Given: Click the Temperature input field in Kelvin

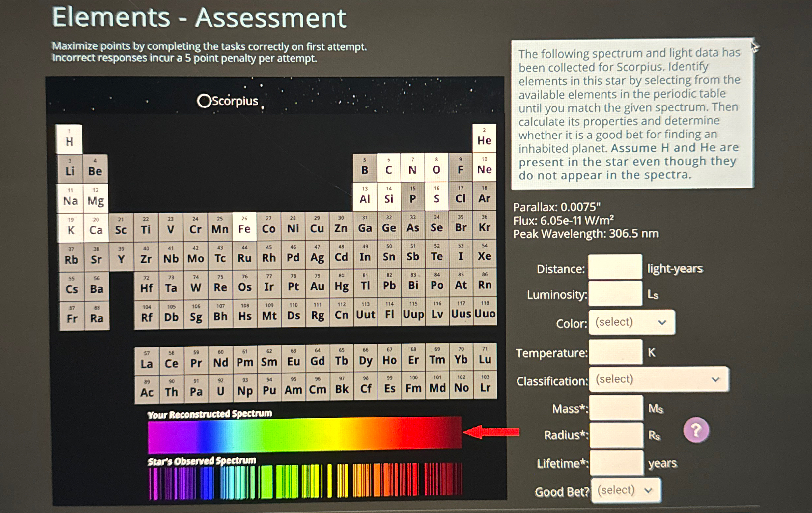Looking at the screenshot, I should click(615, 352).
